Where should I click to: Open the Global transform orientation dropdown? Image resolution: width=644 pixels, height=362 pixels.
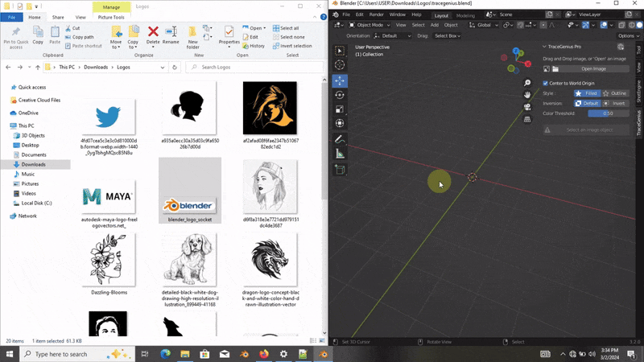pyautogui.click(x=485, y=25)
